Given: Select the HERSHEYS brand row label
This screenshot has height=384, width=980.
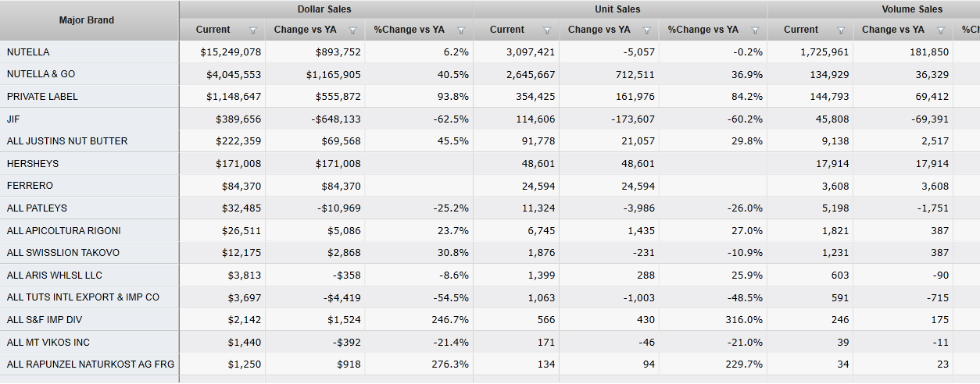Looking at the screenshot, I should [x=33, y=164].
